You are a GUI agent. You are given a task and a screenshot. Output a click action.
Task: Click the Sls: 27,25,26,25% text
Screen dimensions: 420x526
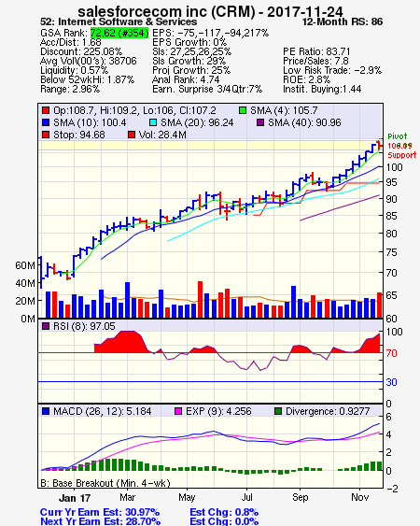pyautogui.click(x=191, y=51)
